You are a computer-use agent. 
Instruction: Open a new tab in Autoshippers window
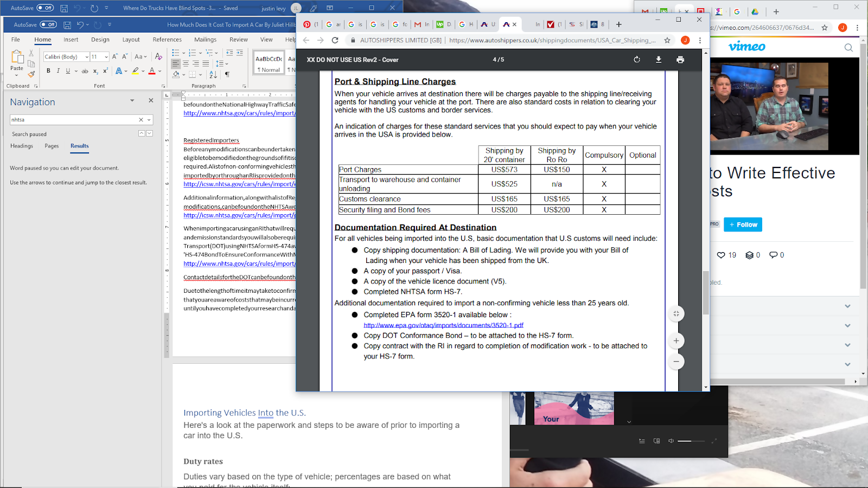[618, 24]
